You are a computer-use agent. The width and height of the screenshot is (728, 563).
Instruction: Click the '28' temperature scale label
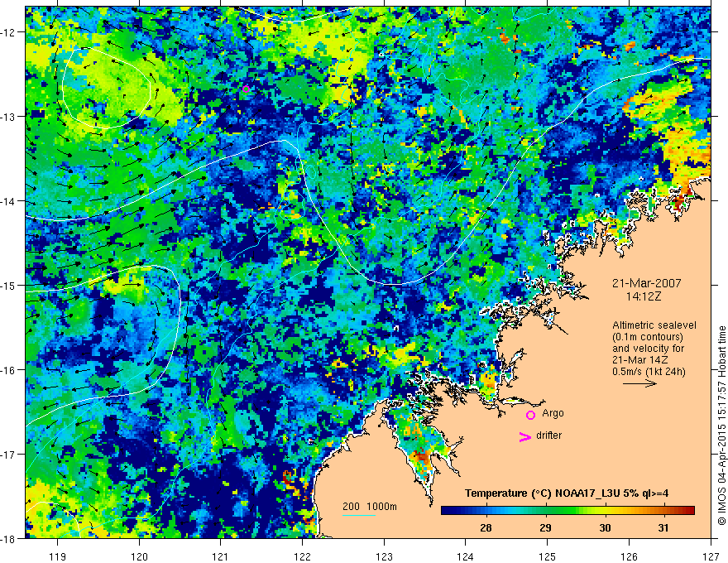[486, 527]
